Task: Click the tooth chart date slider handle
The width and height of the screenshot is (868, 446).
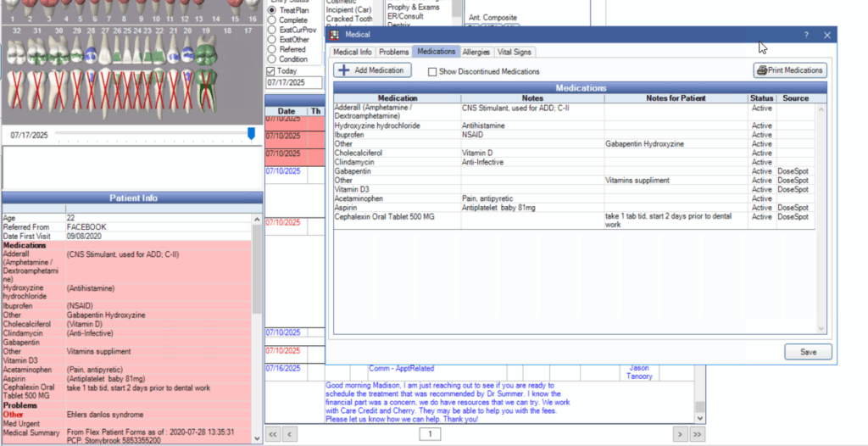Action: 251,134
